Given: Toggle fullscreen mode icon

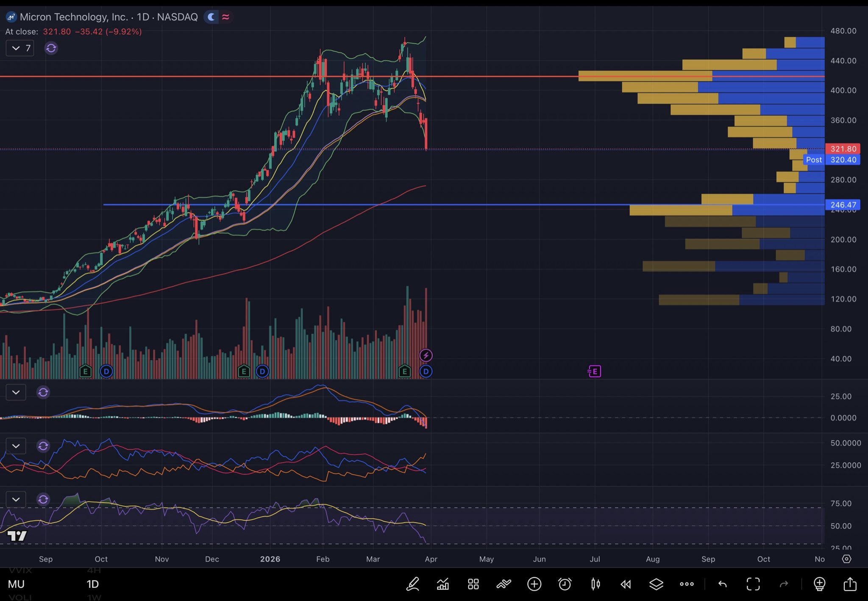Looking at the screenshot, I should click(753, 584).
